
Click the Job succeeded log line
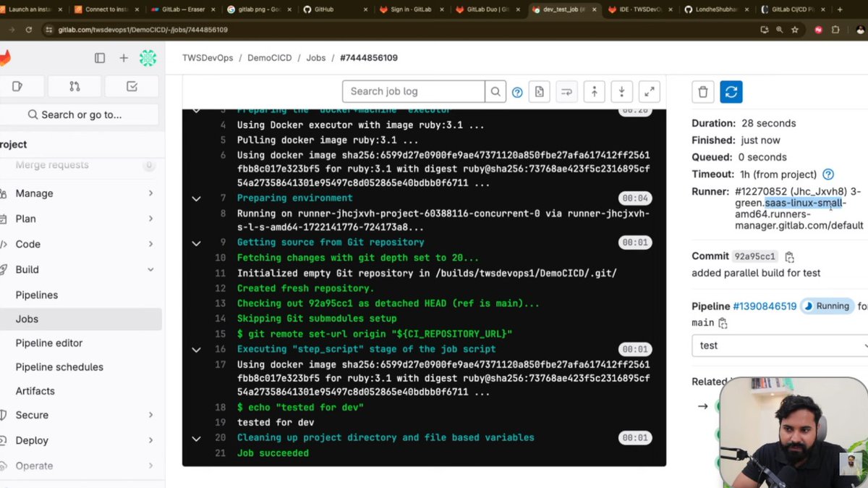pyautogui.click(x=273, y=453)
